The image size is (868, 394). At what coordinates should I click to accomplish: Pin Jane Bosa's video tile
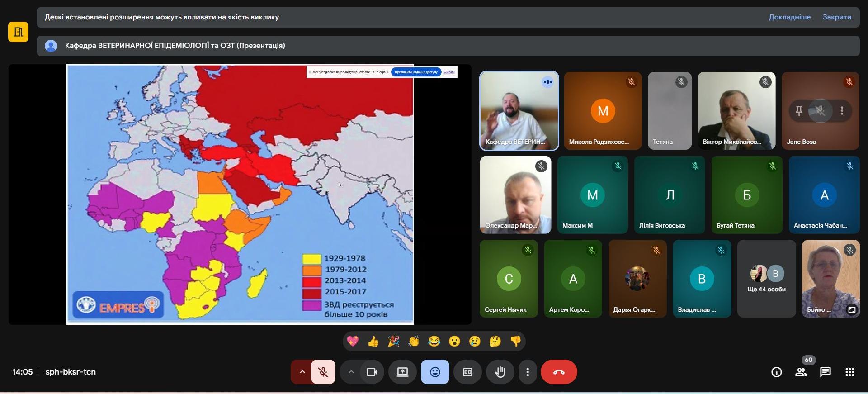pyautogui.click(x=799, y=110)
